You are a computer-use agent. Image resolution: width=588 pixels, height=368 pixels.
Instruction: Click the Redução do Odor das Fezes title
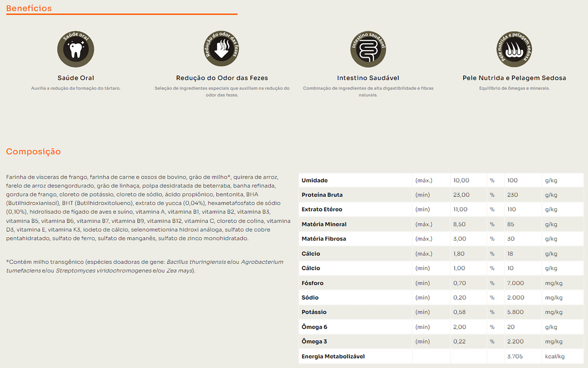click(222, 78)
